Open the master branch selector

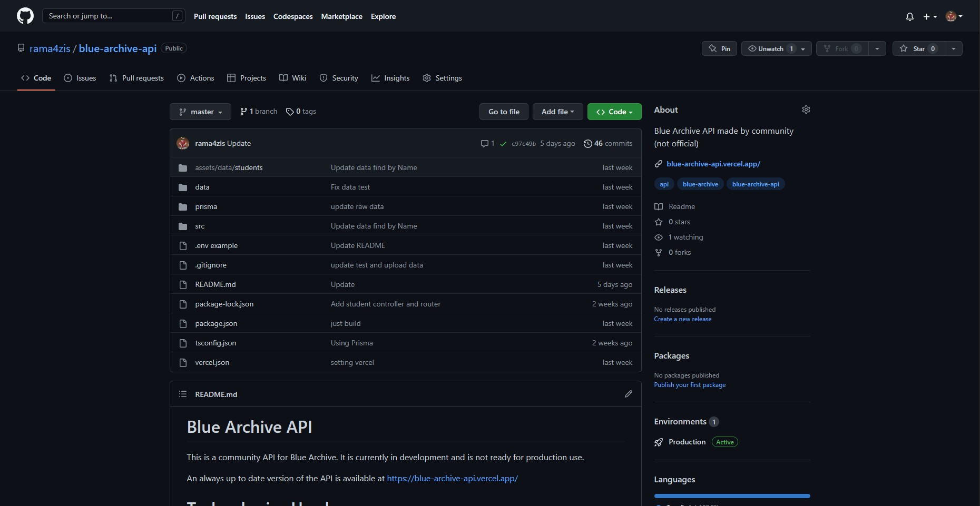[x=200, y=112]
